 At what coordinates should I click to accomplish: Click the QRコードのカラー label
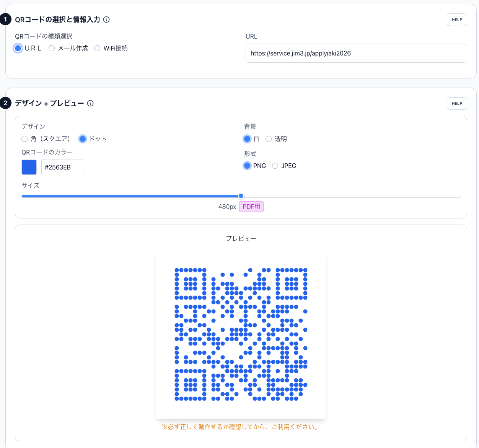47,152
